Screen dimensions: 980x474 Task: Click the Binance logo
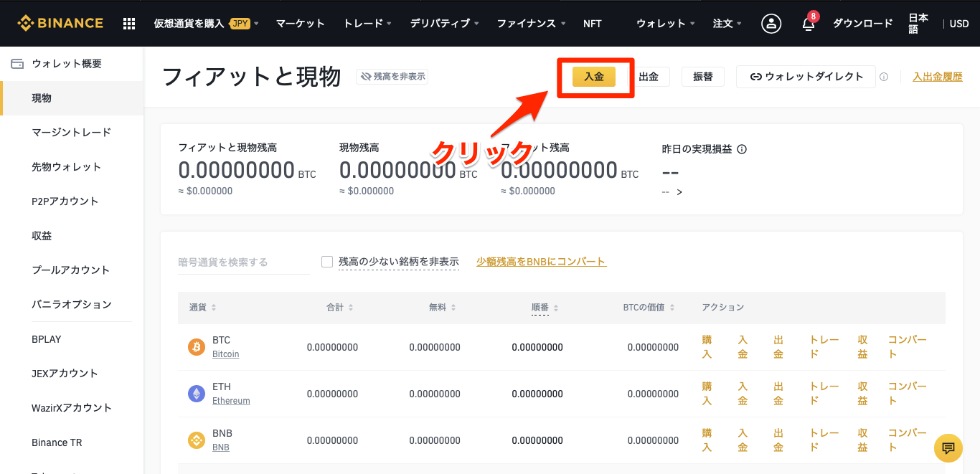click(60, 24)
